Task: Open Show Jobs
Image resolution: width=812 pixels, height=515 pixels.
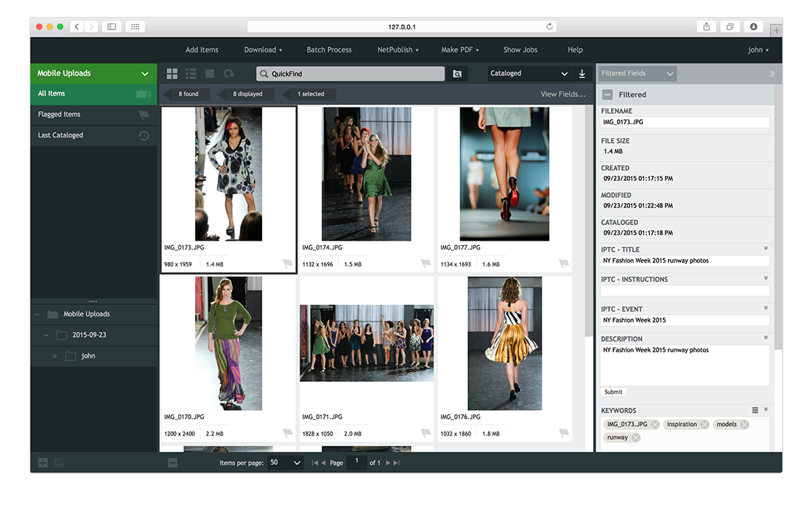Action: click(520, 50)
